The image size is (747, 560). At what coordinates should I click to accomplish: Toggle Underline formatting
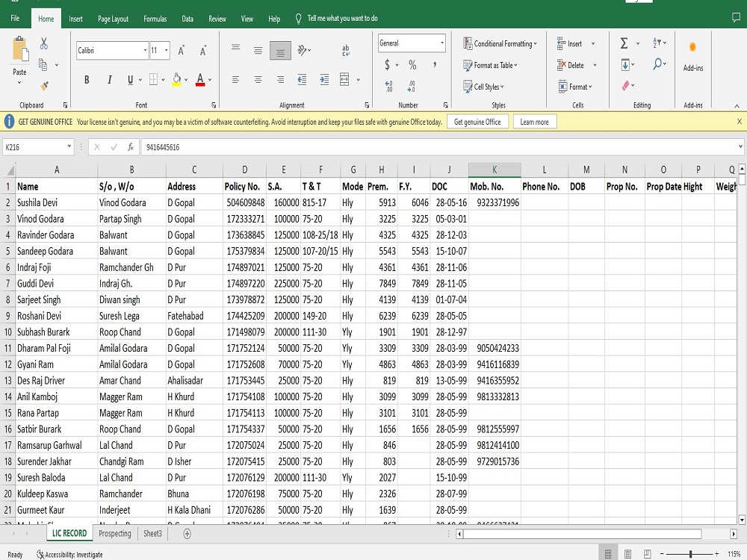130,80
